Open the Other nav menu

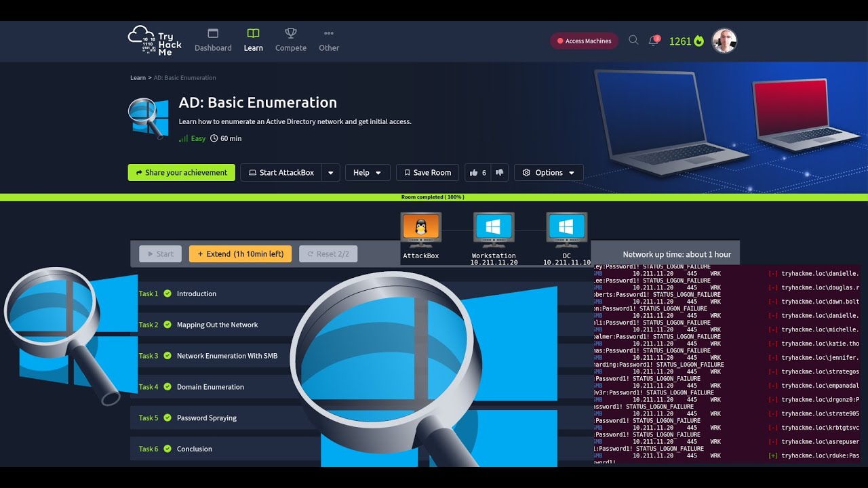tap(329, 41)
